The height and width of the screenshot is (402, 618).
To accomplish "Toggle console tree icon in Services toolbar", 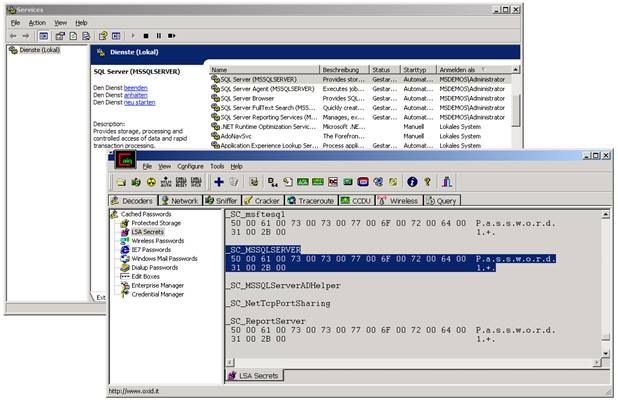I will 43,36.
